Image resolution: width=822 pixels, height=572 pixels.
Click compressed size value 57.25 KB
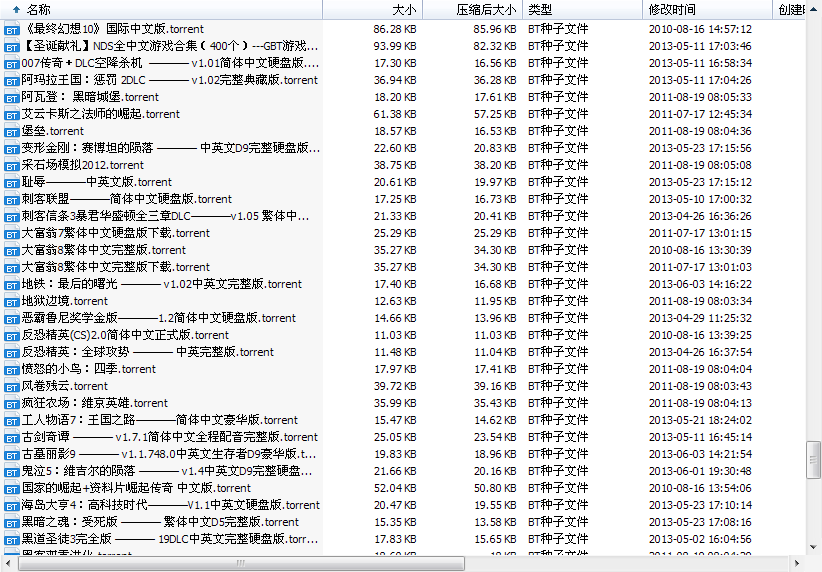coord(495,114)
